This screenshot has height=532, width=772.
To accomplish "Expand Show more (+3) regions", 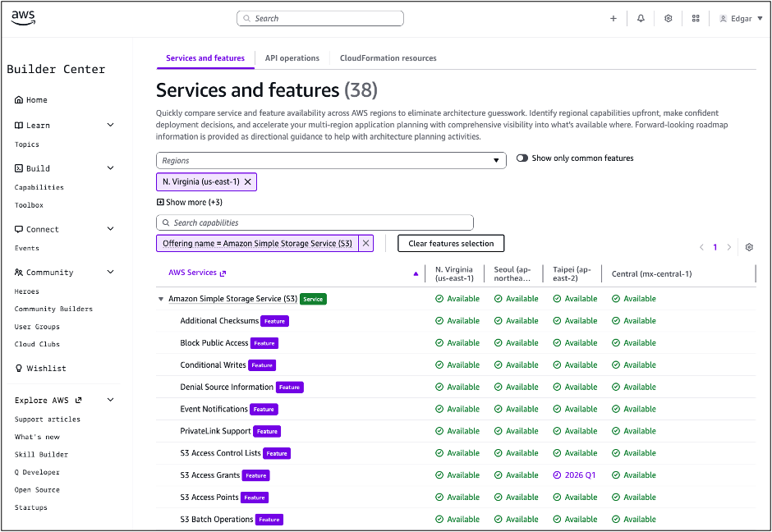I will coord(189,202).
